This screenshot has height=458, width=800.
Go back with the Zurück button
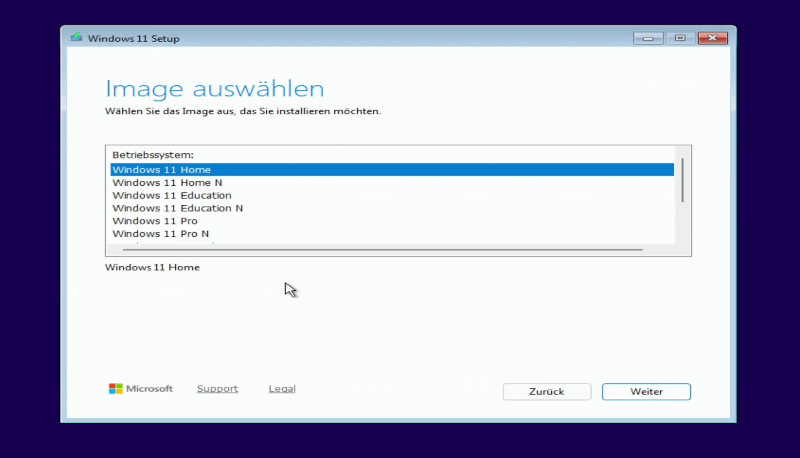point(546,392)
